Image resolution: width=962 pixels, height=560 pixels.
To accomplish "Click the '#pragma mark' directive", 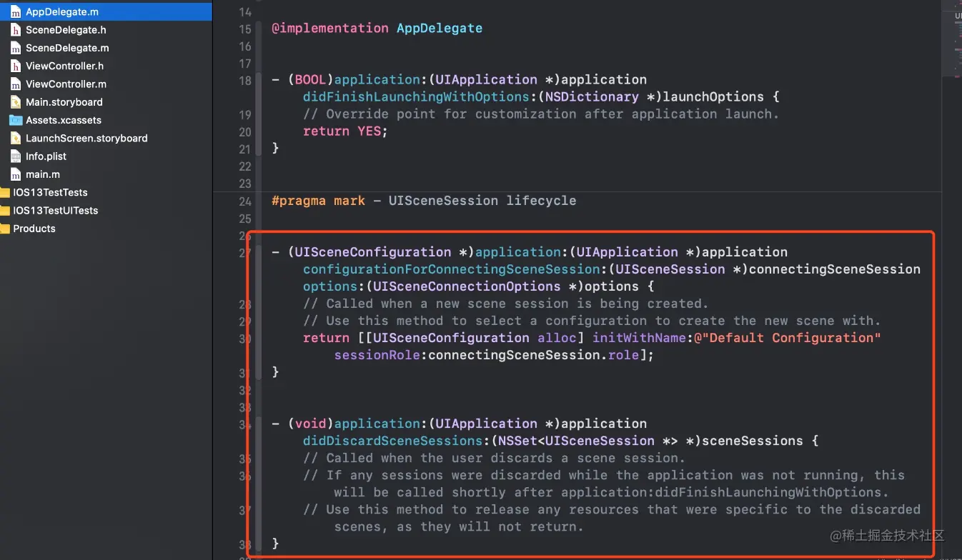I will pos(319,200).
